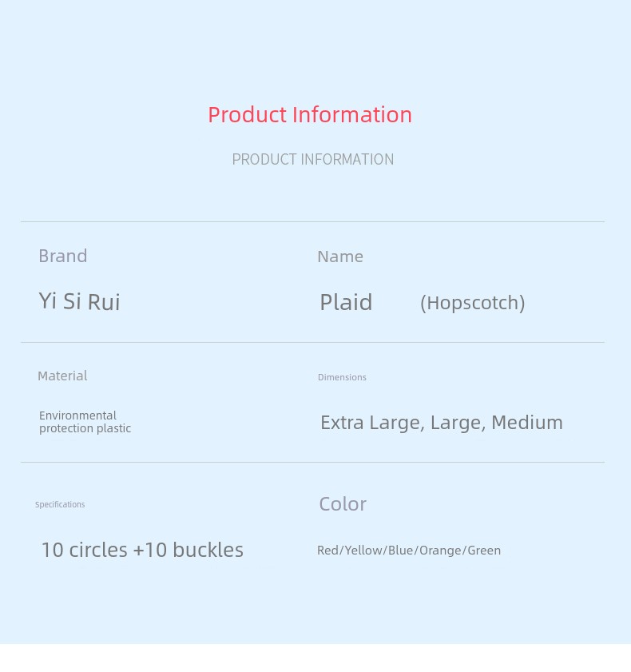Select the Plaid product name
This screenshot has width=631, height=672.
coord(346,302)
